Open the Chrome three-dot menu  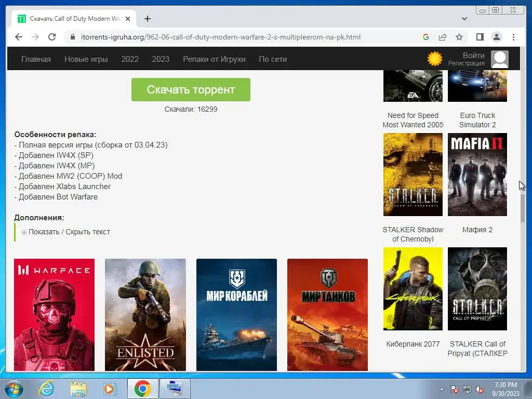513,37
